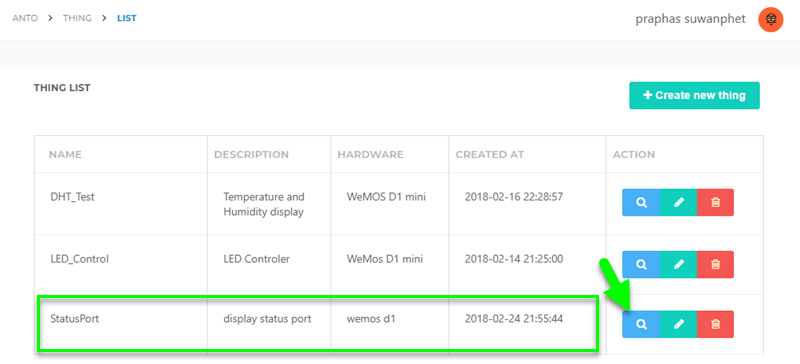
Task: View the LED_Control thing details
Action: coord(641,264)
